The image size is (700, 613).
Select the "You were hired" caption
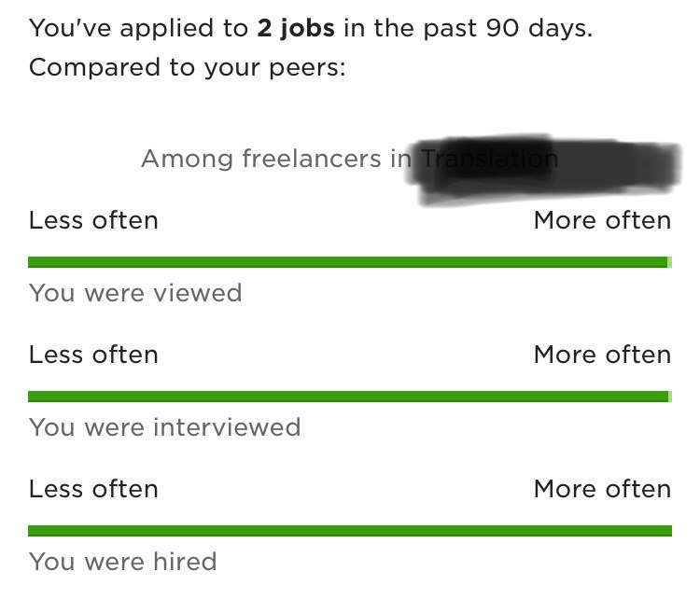click(x=123, y=562)
